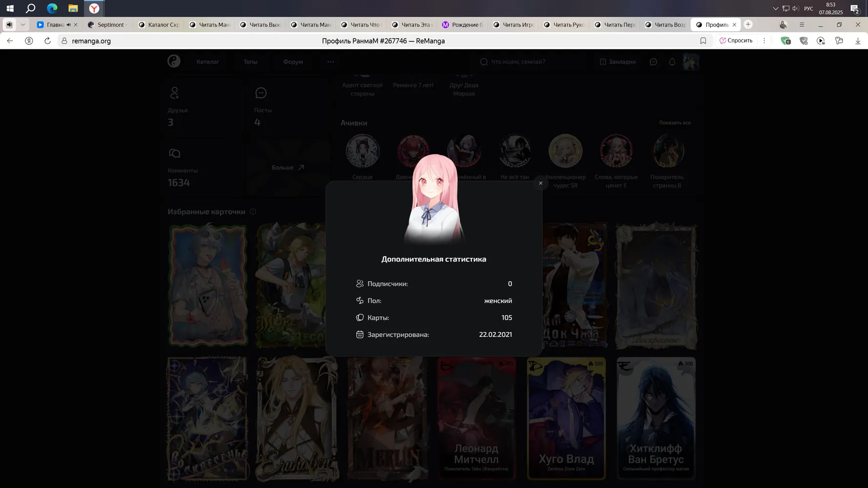Click the notifications bell icon

tap(672, 61)
